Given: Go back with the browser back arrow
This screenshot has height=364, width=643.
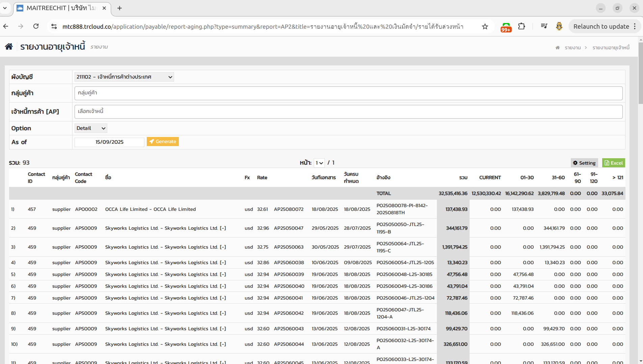Looking at the screenshot, I should coord(6,26).
